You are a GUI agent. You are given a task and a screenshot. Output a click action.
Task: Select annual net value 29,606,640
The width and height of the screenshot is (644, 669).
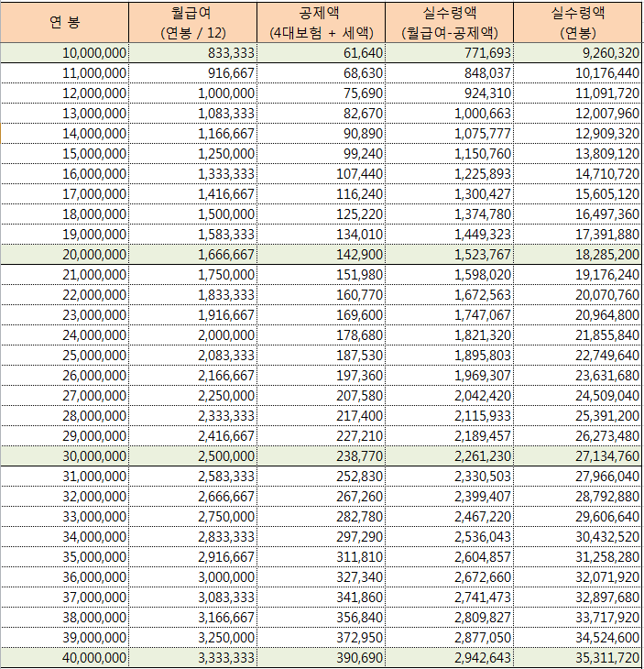(578, 517)
